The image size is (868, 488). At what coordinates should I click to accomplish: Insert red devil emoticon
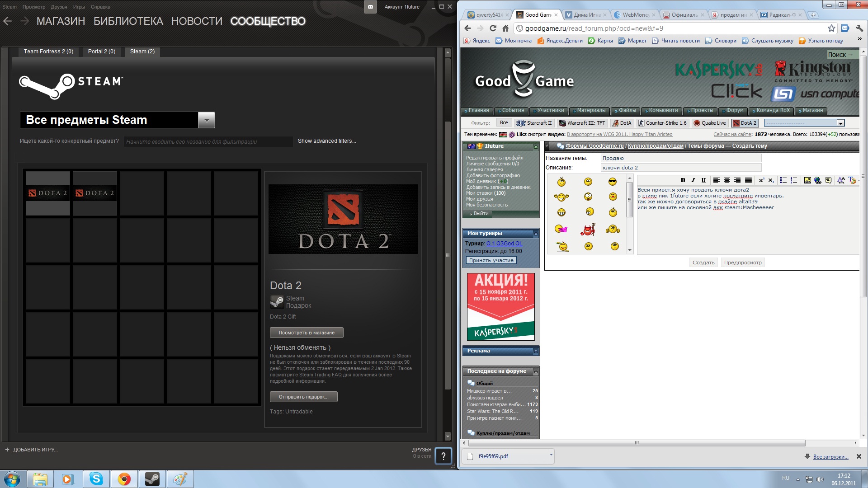point(588,230)
